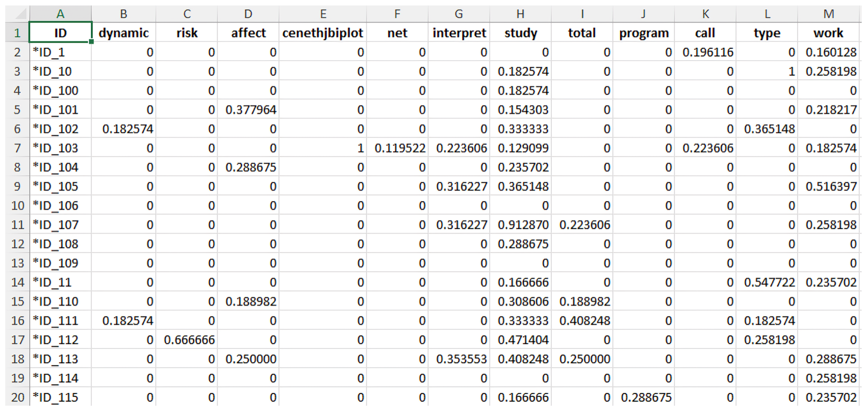
Task: Select the cell with value 0.666666
Action: click(187, 340)
